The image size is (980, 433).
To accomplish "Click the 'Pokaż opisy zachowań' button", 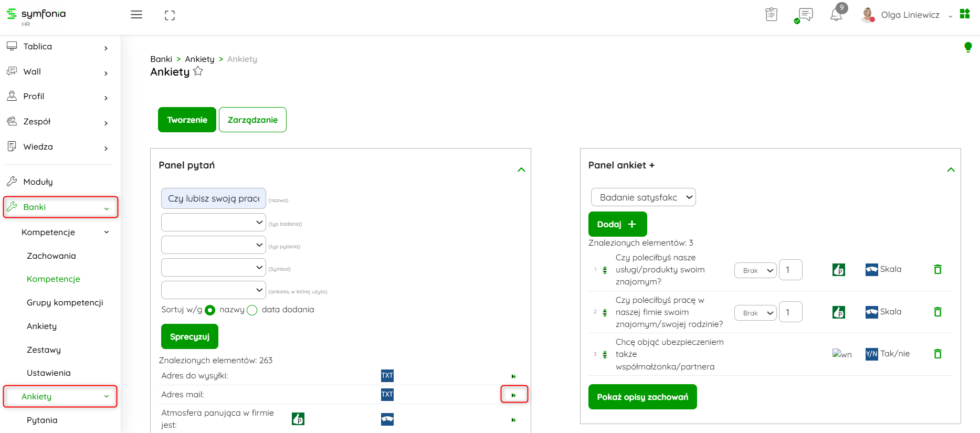I will click(642, 397).
